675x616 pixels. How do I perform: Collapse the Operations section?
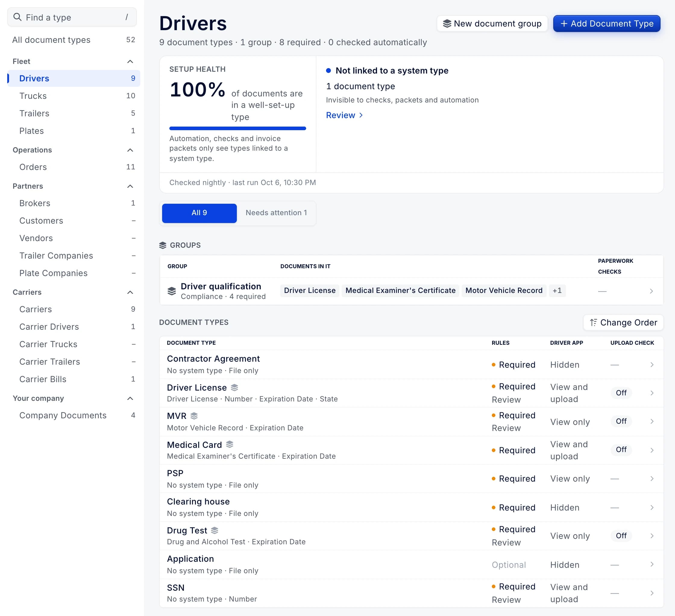[x=130, y=150]
